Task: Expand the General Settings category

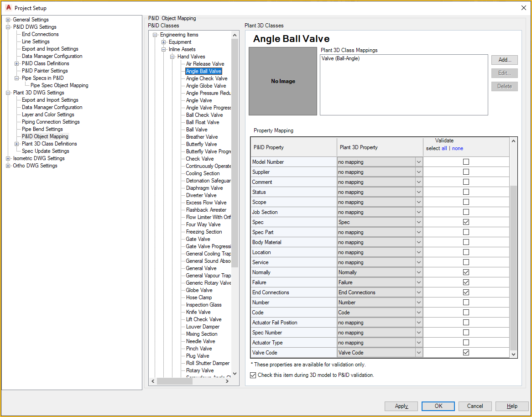Action: coord(8,19)
